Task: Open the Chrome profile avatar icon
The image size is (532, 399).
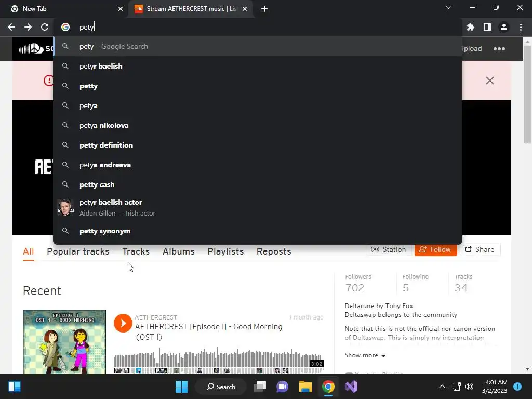Action: pyautogui.click(x=504, y=27)
